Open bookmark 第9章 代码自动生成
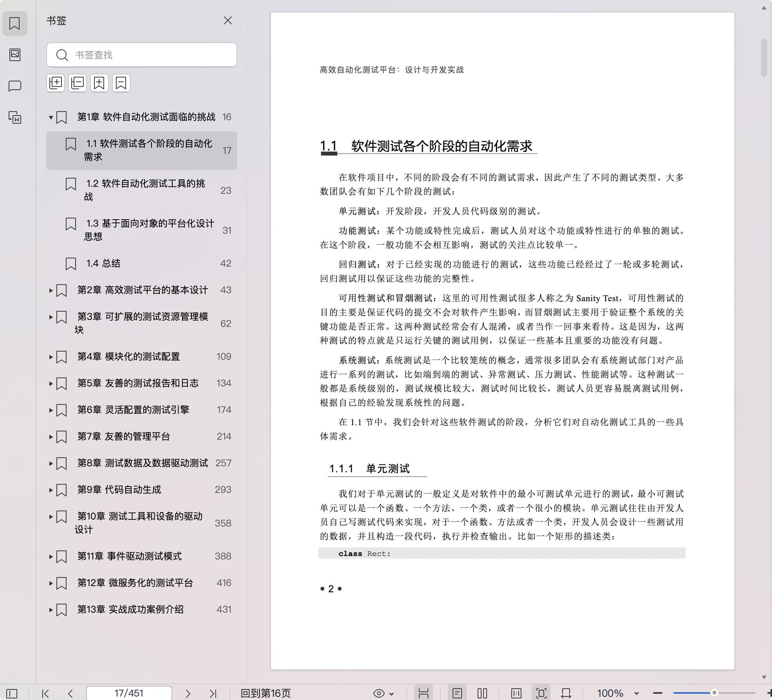The height and width of the screenshot is (700, 772). (119, 490)
